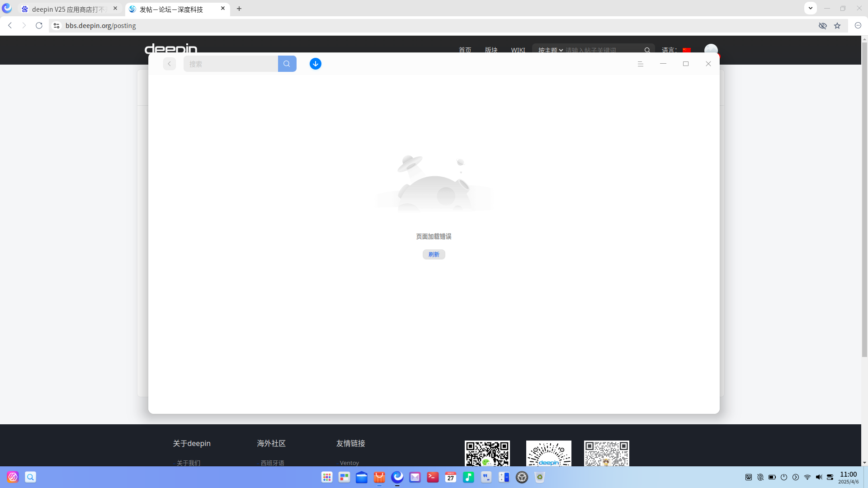Open the calculator dock icon
This screenshot has width=868, height=488.
[x=504, y=477]
